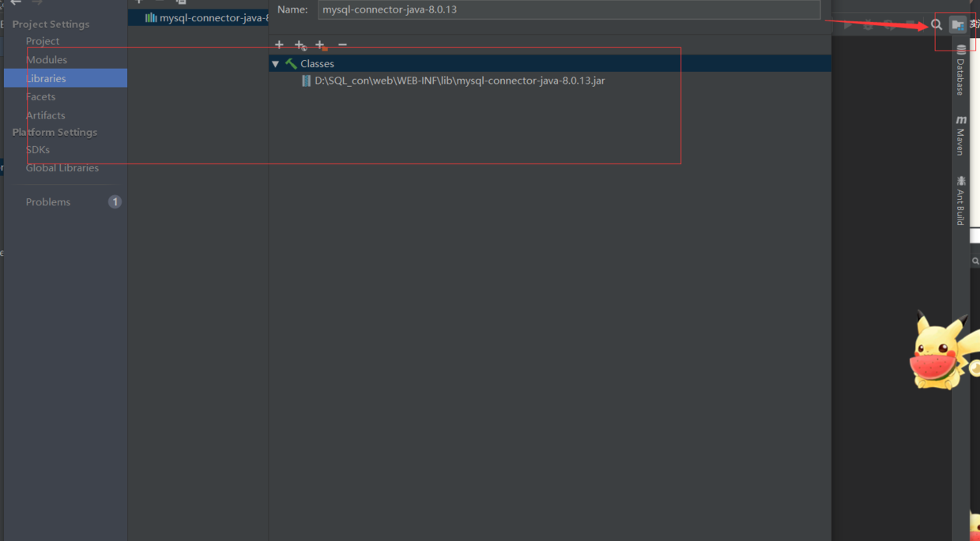Click the exclude plus icon with orange mark
Screen dimensions: 980x541
(x=321, y=46)
